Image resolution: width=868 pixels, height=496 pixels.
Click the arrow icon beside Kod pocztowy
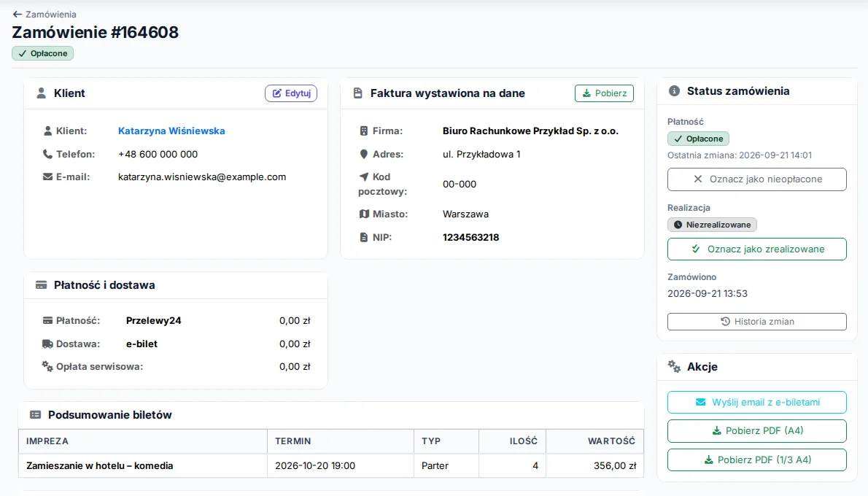click(x=364, y=177)
